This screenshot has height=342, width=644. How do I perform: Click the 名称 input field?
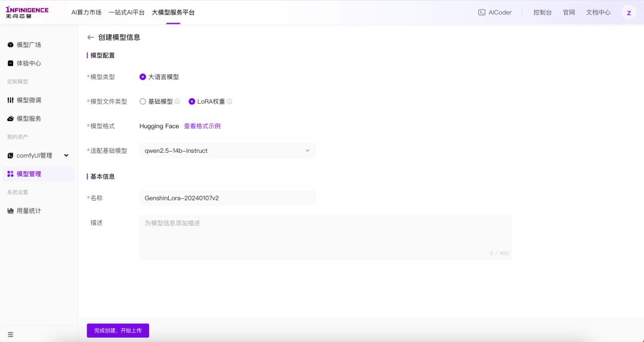(x=228, y=198)
